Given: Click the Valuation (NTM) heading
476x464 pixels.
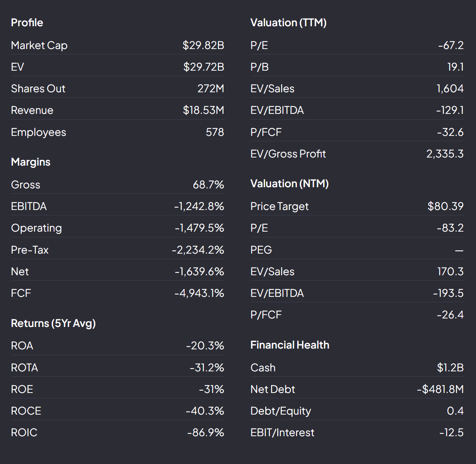Looking at the screenshot, I should (x=290, y=183).
